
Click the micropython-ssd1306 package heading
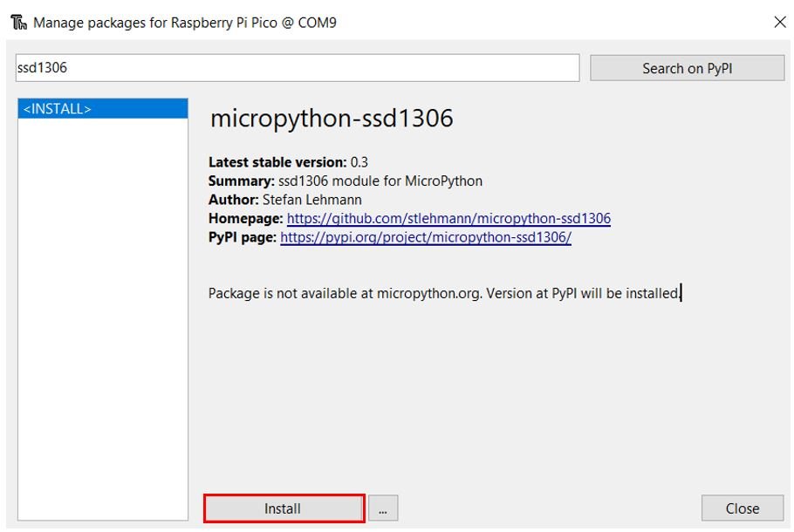(332, 119)
